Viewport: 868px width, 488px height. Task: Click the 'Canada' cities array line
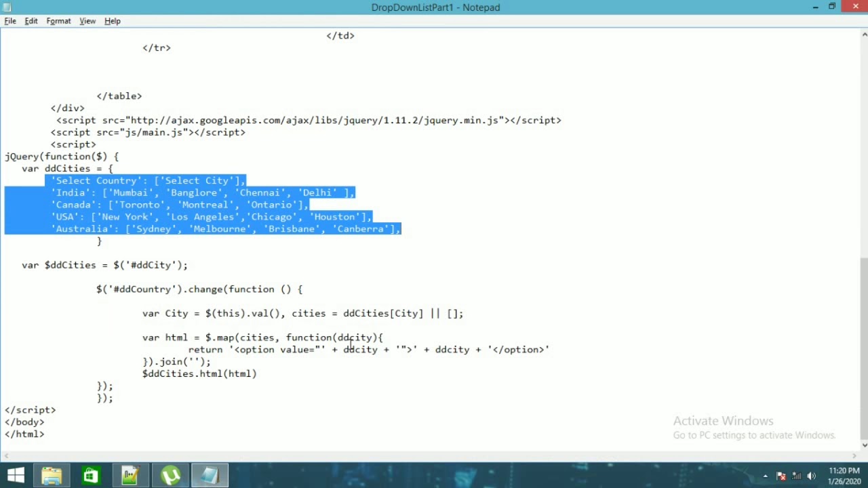tap(180, 205)
